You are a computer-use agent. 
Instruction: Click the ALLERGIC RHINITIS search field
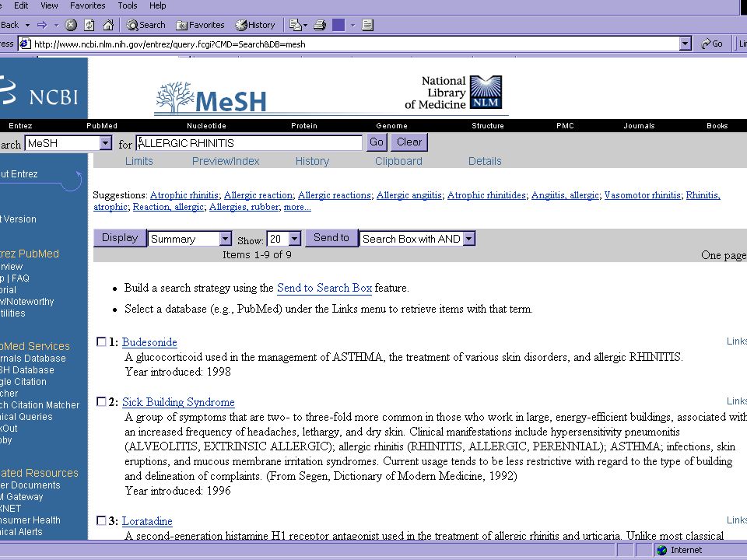coord(249,143)
